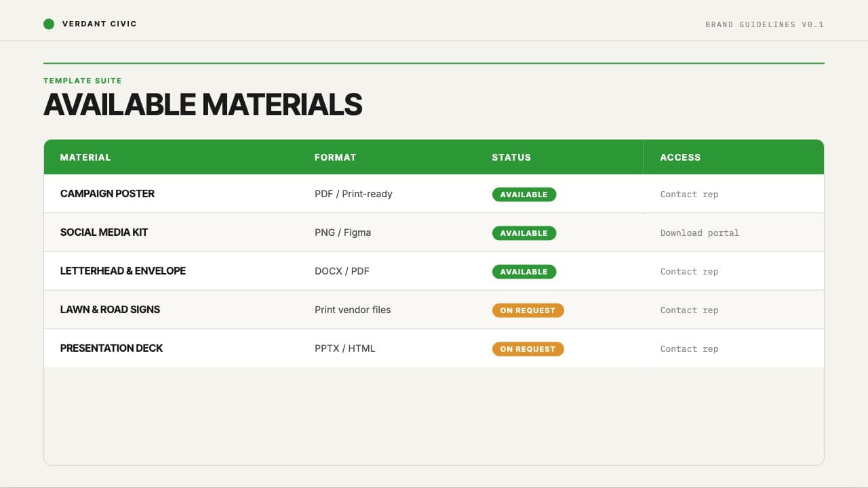The height and width of the screenshot is (488, 868).
Task: Click the STATUS column header
Action: click(511, 157)
